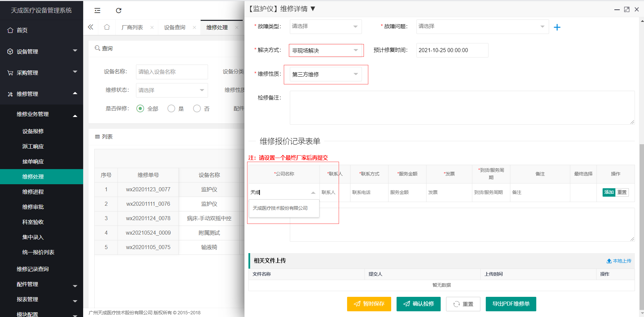Screen dimensions: 644x317
Task: Click the 查询 magnifier icon
Action: (97, 48)
